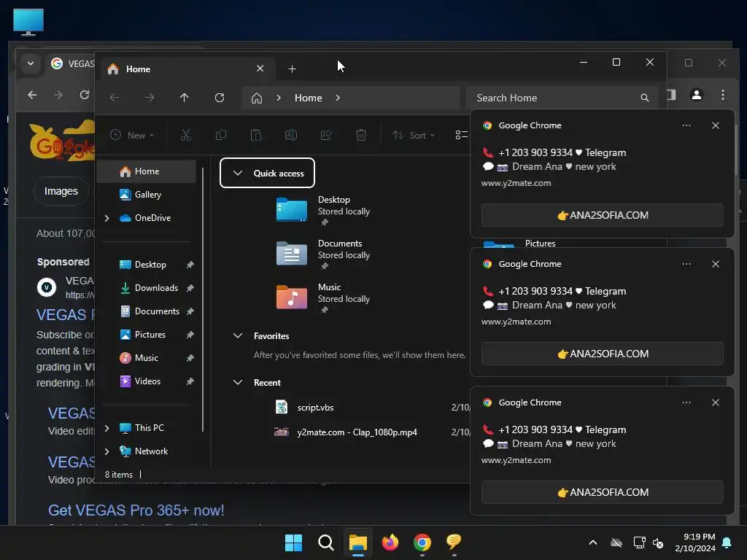The image size is (747, 560).
Task: Click the Share icon in Explorer toolbar
Action: [x=326, y=135]
